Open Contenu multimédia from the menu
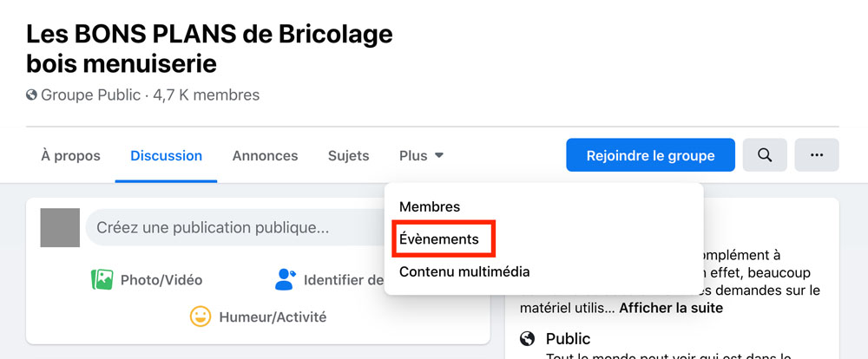The image size is (868, 359). [464, 271]
